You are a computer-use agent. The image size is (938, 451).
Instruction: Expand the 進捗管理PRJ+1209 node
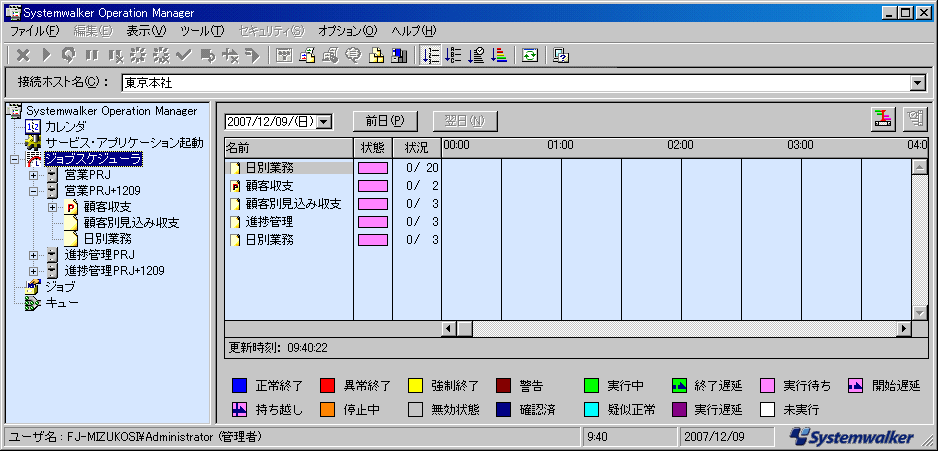pyautogui.click(x=34, y=271)
